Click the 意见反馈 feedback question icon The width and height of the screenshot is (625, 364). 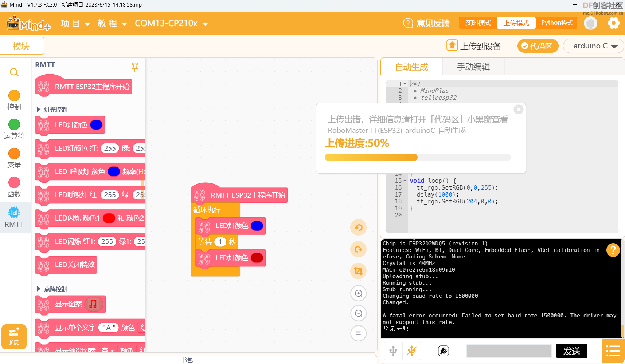[x=408, y=23]
